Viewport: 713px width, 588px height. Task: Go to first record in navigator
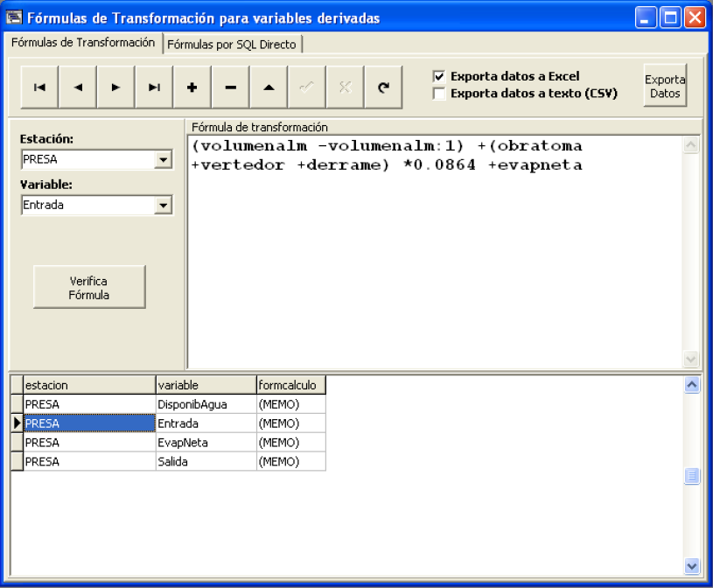[39, 87]
